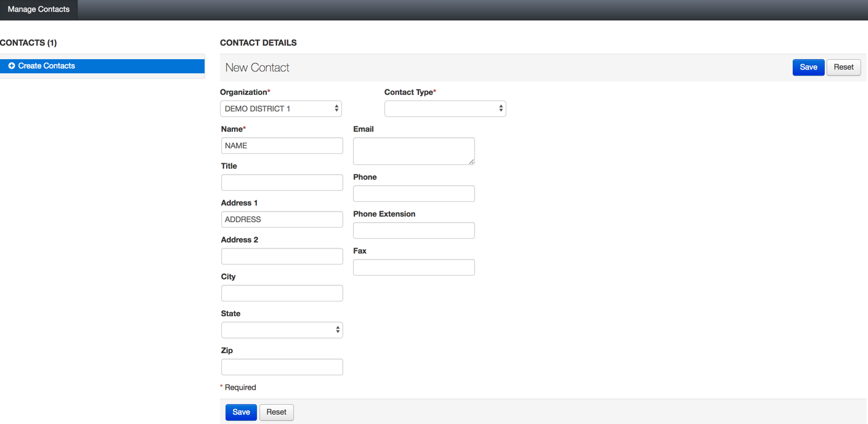Select the Phone Extension field
Screen dimensions: 868x424
(413, 231)
